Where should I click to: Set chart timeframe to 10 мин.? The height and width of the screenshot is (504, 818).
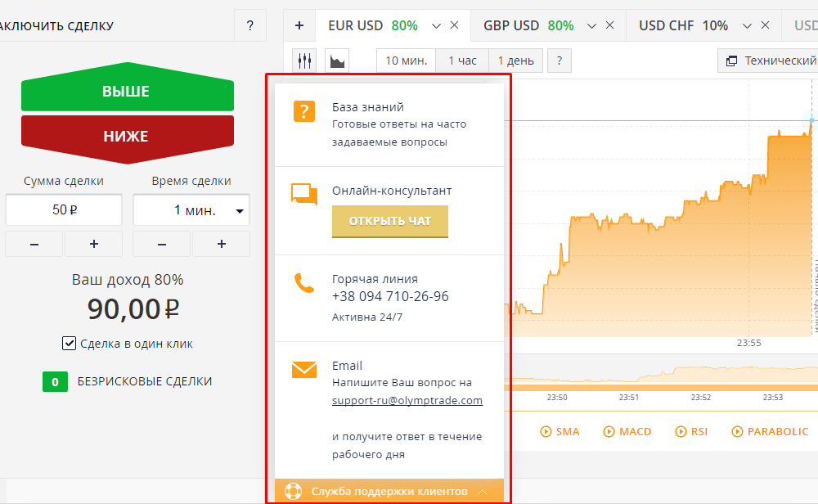(x=406, y=61)
